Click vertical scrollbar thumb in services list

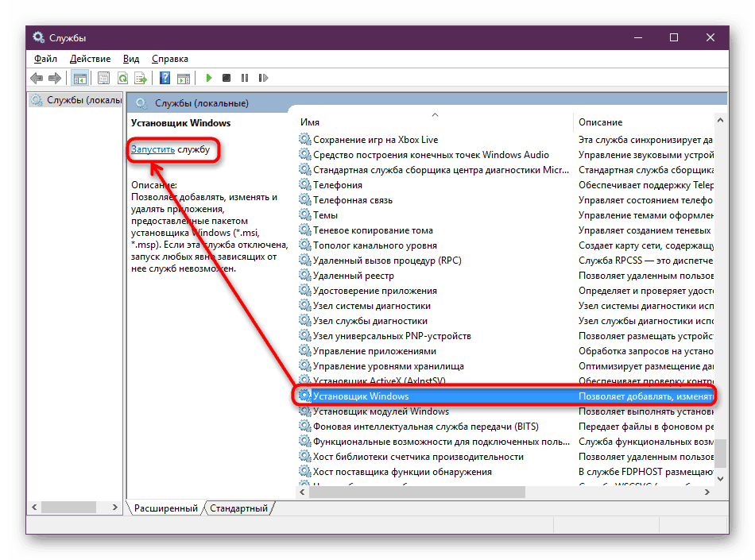tap(720, 453)
